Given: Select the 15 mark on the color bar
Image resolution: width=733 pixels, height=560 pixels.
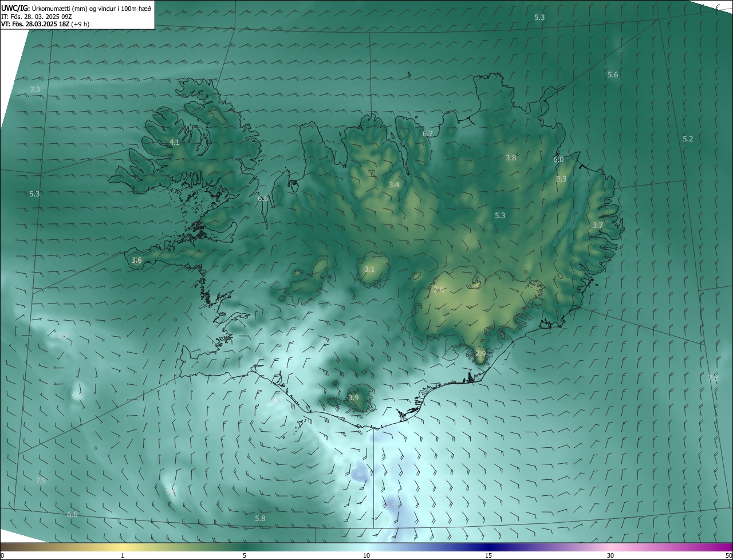Looking at the screenshot, I should [488, 555].
